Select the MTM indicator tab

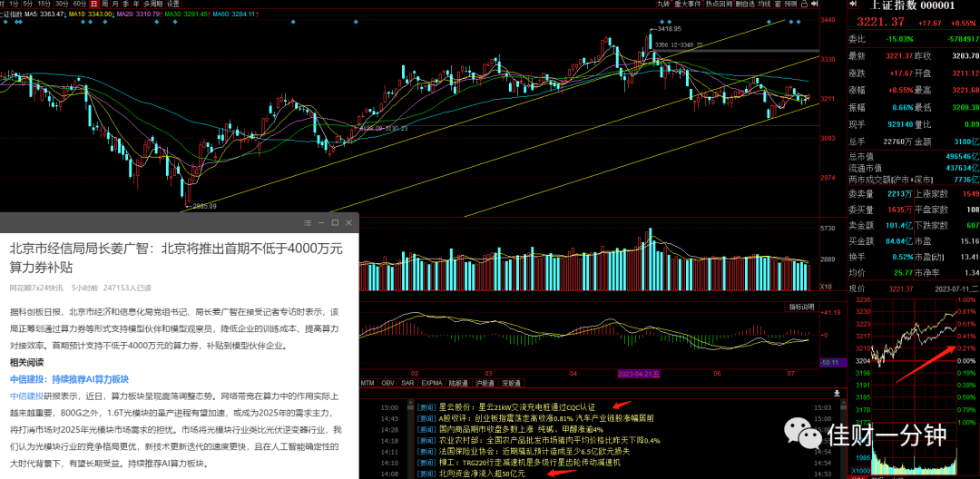coord(367,383)
